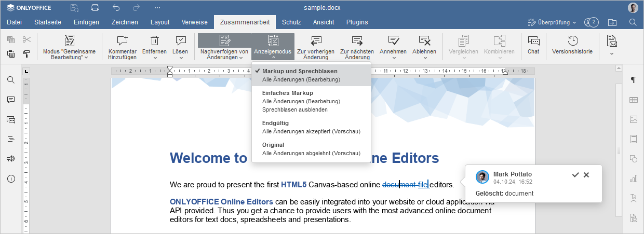Viewport: 644px width, 234px height.
Task: Click the Cut scissors icon
Action: coord(26,39)
